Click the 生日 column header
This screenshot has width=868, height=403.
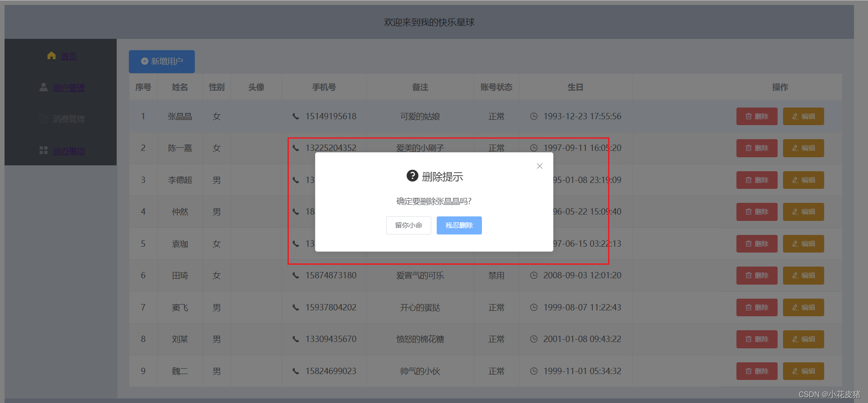coord(576,87)
